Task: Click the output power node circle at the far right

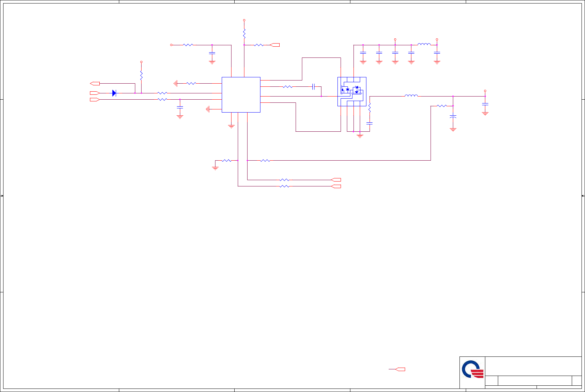Action: point(485,91)
